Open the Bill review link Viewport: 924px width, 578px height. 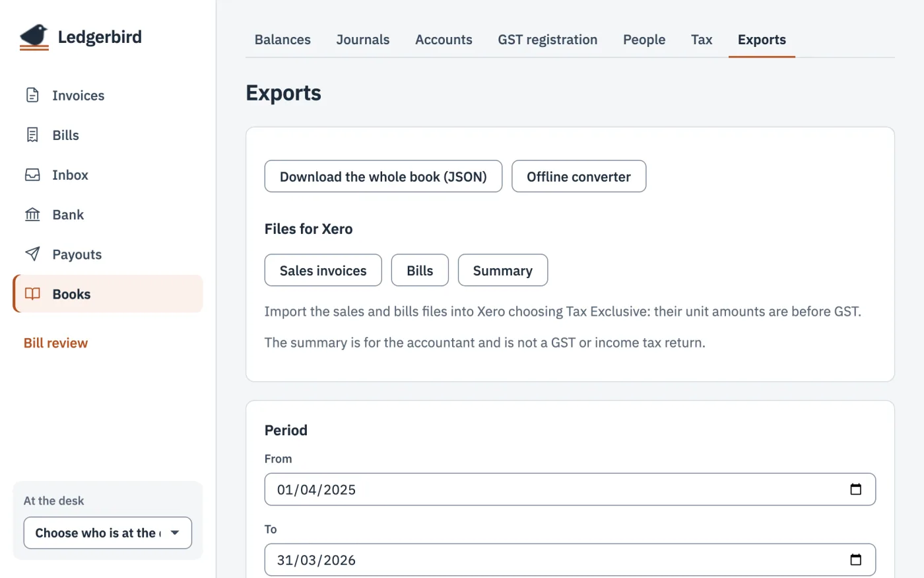pyautogui.click(x=56, y=343)
